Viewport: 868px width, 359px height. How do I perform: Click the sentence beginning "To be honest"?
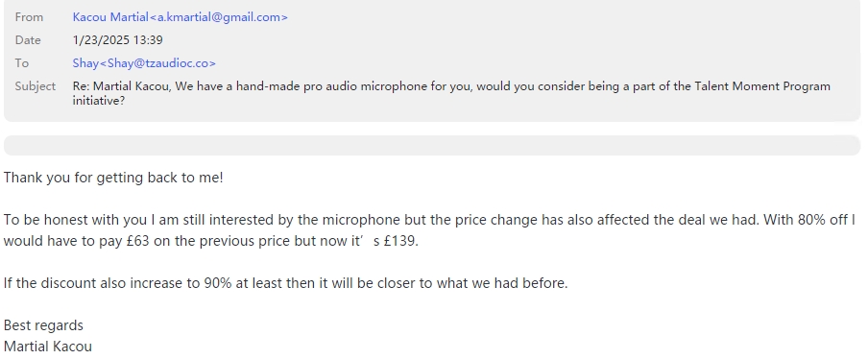coord(429,230)
